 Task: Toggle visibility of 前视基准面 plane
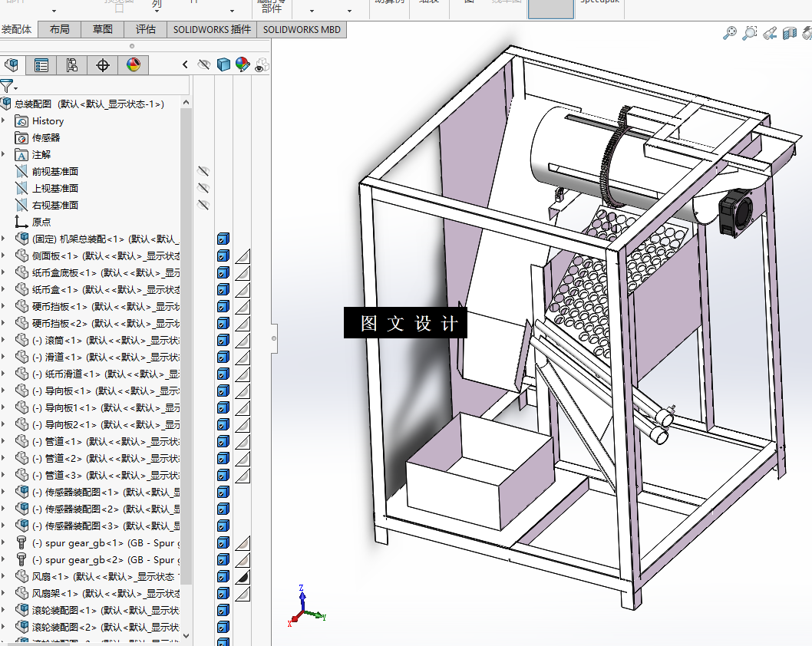click(203, 171)
